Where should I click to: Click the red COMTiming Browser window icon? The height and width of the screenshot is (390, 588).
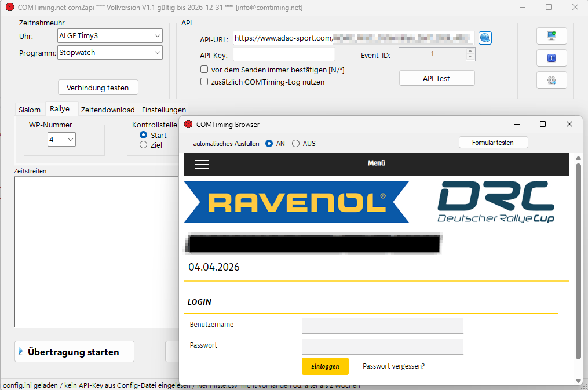tap(188, 125)
